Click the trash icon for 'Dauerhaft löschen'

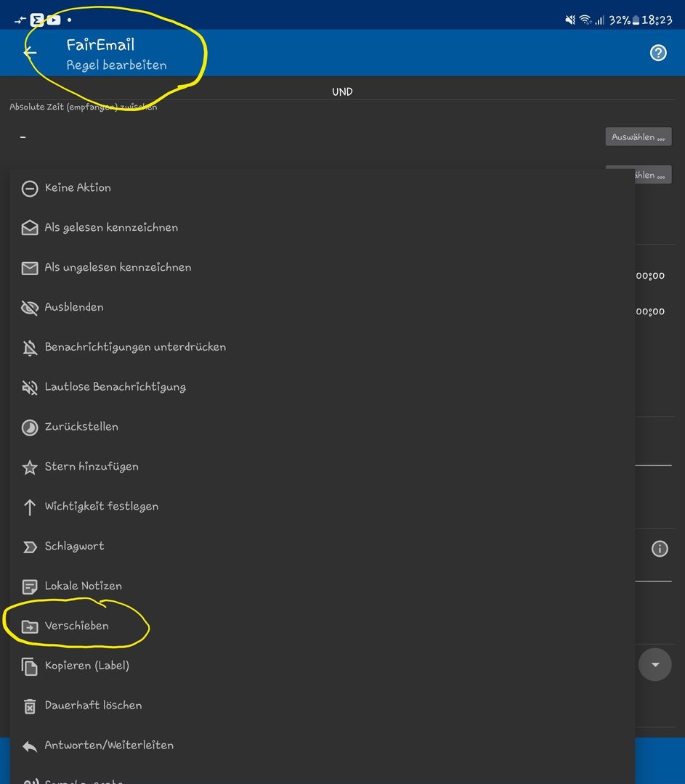click(x=30, y=706)
